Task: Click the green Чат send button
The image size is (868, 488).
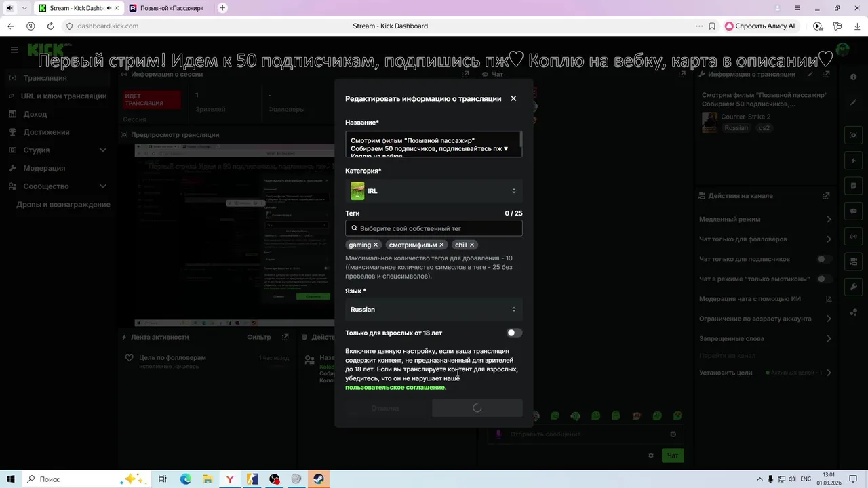Action: click(673, 455)
